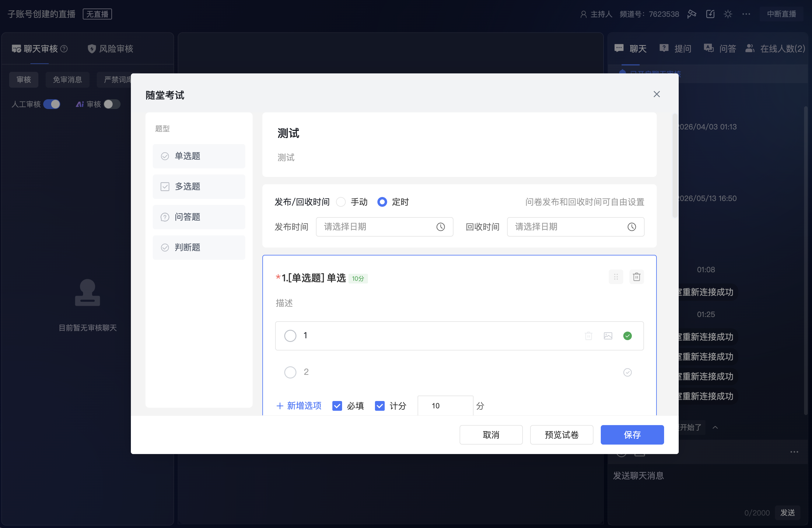
Task: Click the exam description field 测试
Action: 286,157
